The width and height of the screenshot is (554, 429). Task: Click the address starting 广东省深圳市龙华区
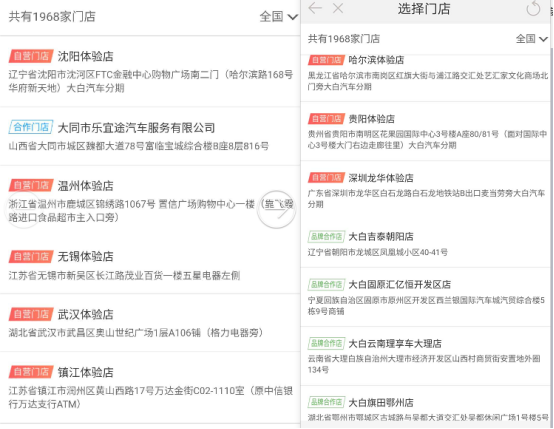(426, 199)
